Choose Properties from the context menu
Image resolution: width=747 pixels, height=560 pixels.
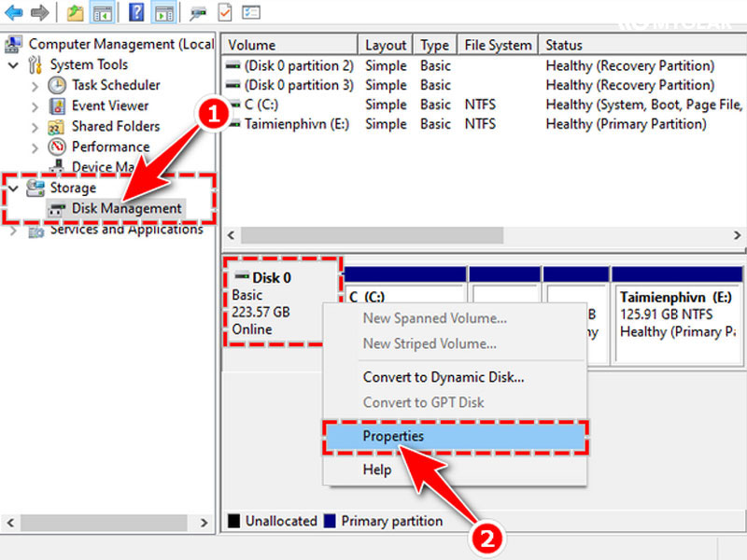pyautogui.click(x=393, y=436)
